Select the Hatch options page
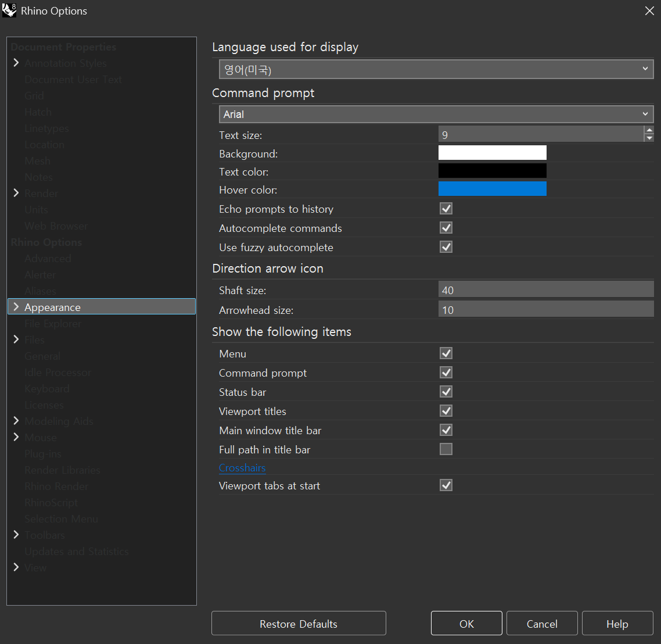Image resolution: width=661 pixels, height=644 pixels. coord(38,112)
